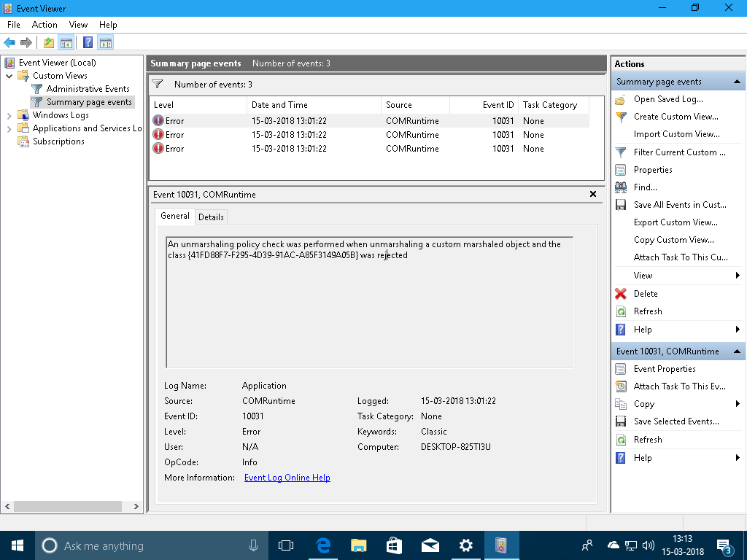Expand the Windows Logs tree node

pos(9,115)
